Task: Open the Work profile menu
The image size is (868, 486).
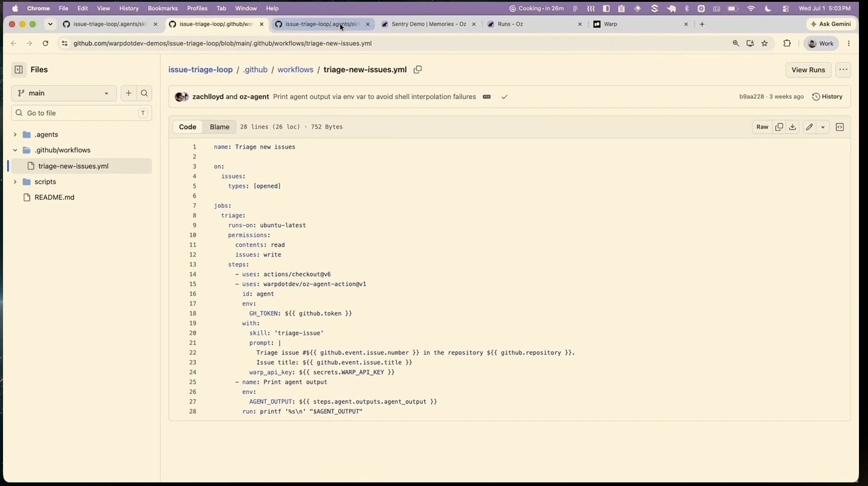Action: (x=821, y=43)
